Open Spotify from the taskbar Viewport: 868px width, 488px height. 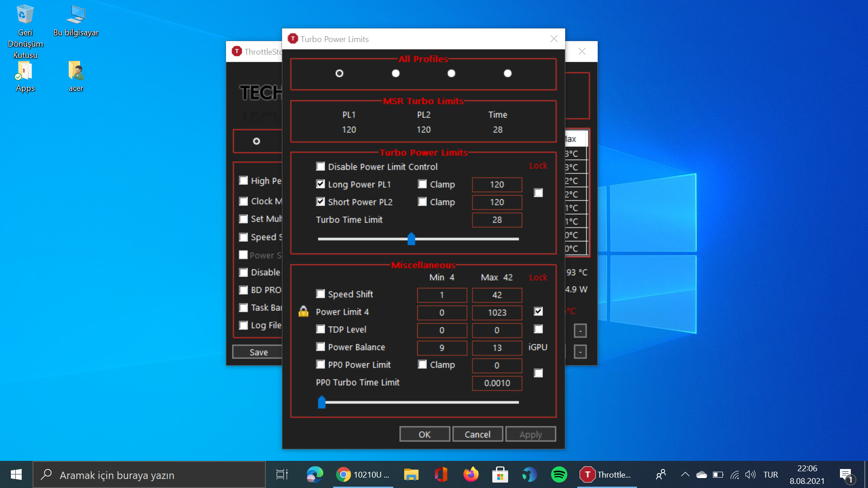click(x=559, y=474)
